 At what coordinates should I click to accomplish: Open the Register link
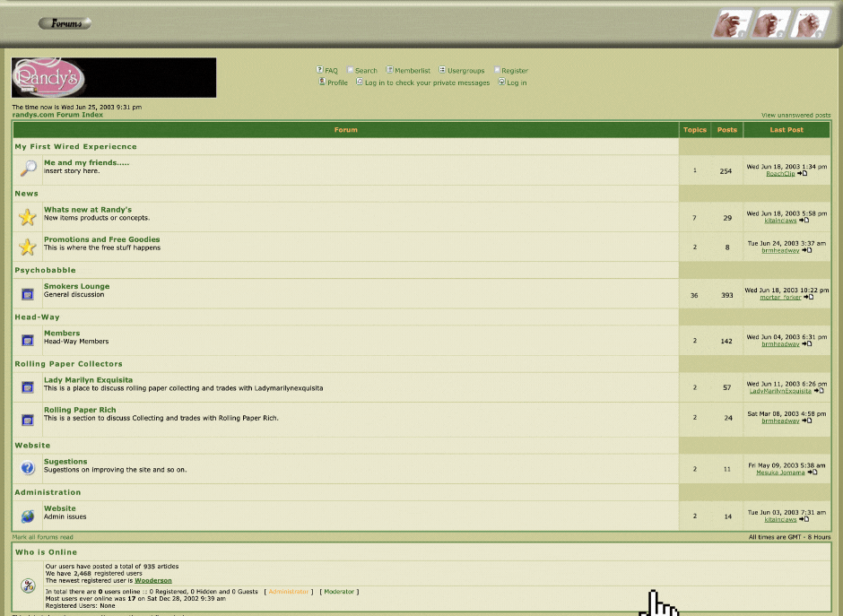[515, 70]
